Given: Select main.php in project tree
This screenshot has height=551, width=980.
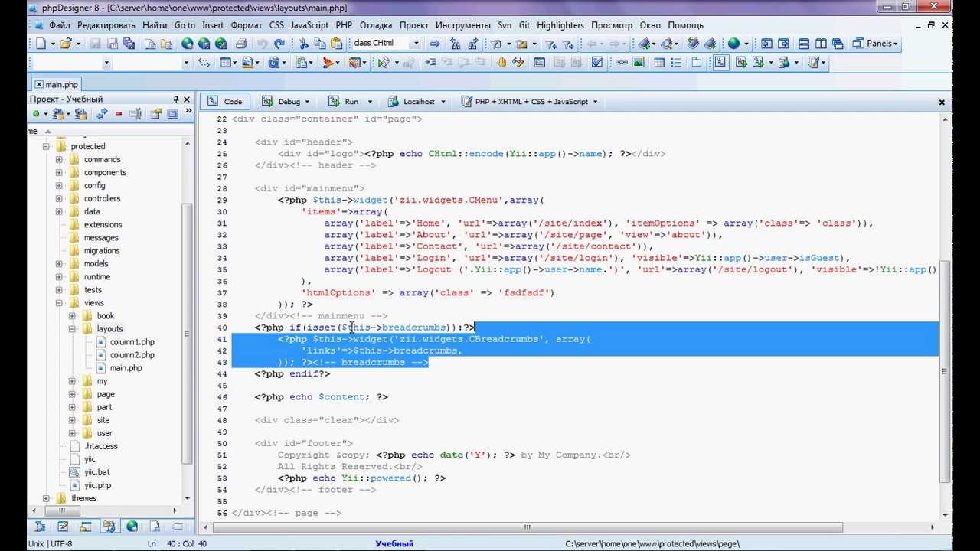Looking at the screenshot, I should 126,368.
